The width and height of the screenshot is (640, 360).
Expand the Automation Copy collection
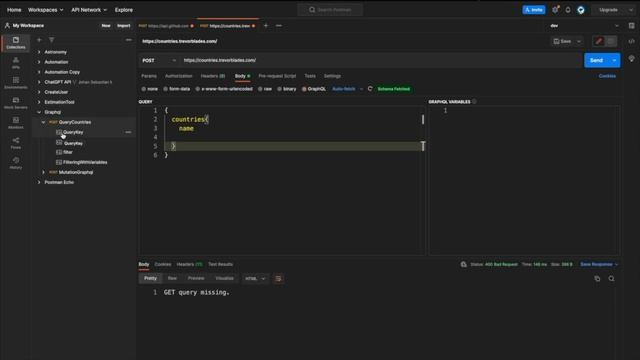39,72
